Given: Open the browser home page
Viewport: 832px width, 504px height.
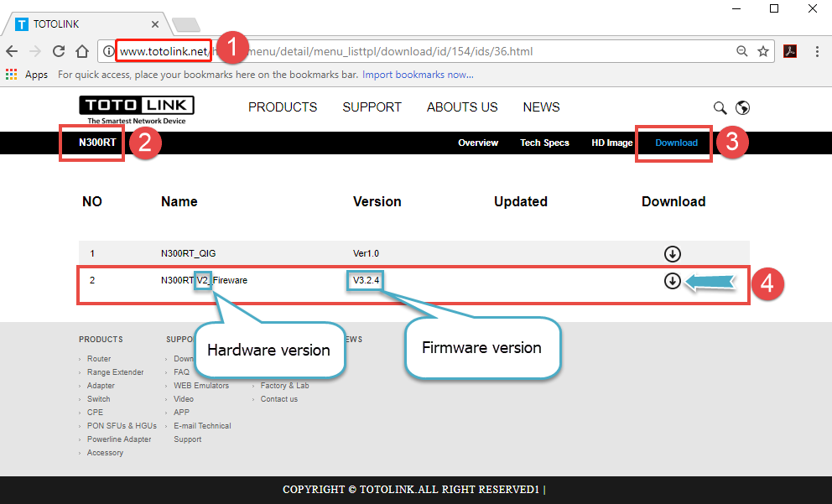Looking at the screenshot, I should tap(81, 51).
